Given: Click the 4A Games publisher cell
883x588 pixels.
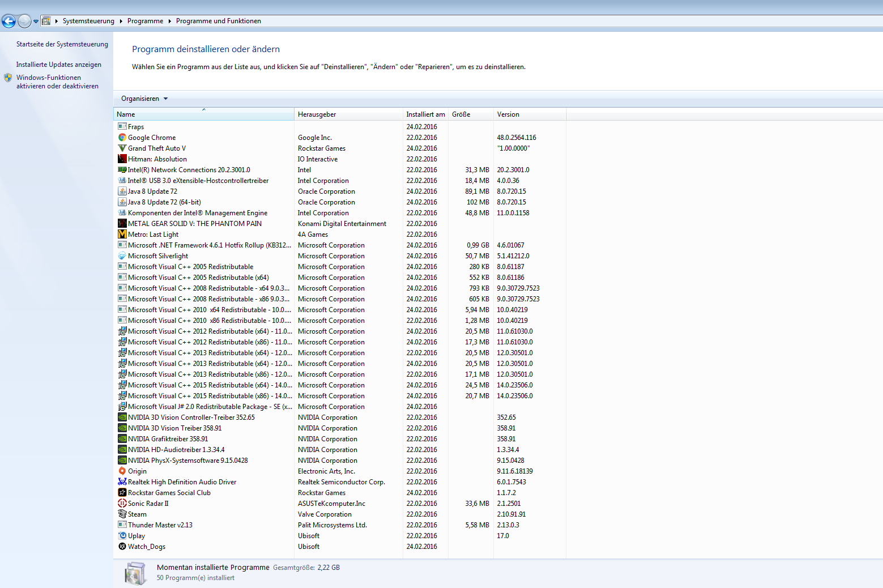Looking at the screenshot, I should tap(313, 235).
